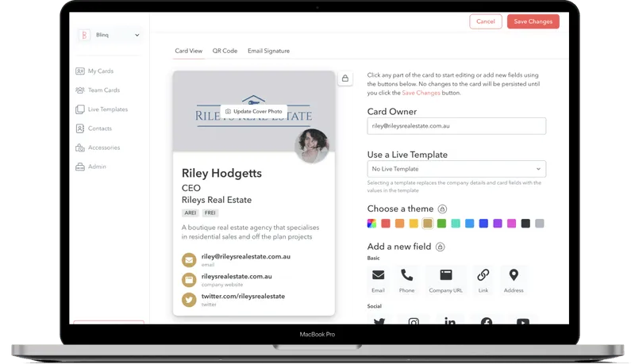Click twitter.com/rileysrealestate text on card
The width and height of the screenshot is (635, 364).
point(243,297)
